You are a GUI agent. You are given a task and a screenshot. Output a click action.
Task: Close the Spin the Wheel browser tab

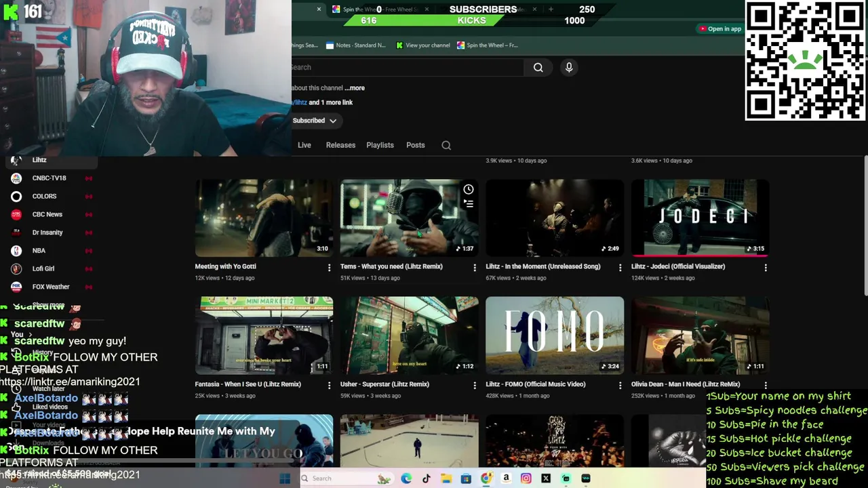(427, 9)
